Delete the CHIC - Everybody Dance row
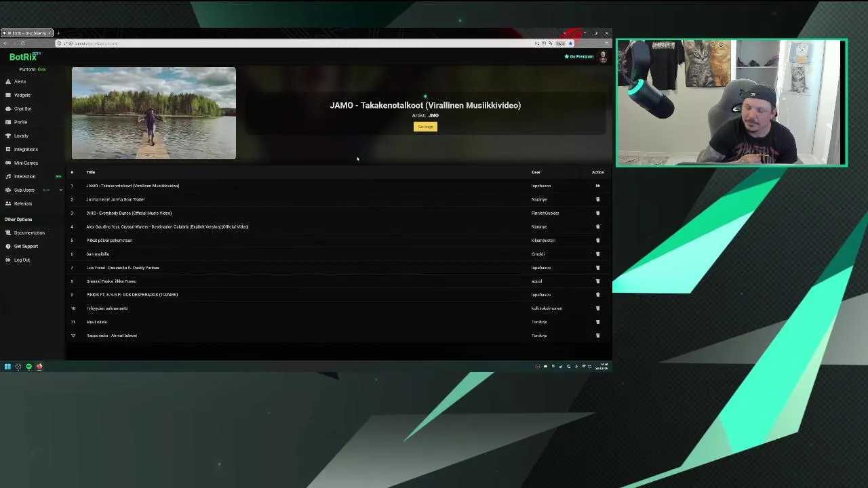Screen dimensions: 868x488 click(597, 213)
